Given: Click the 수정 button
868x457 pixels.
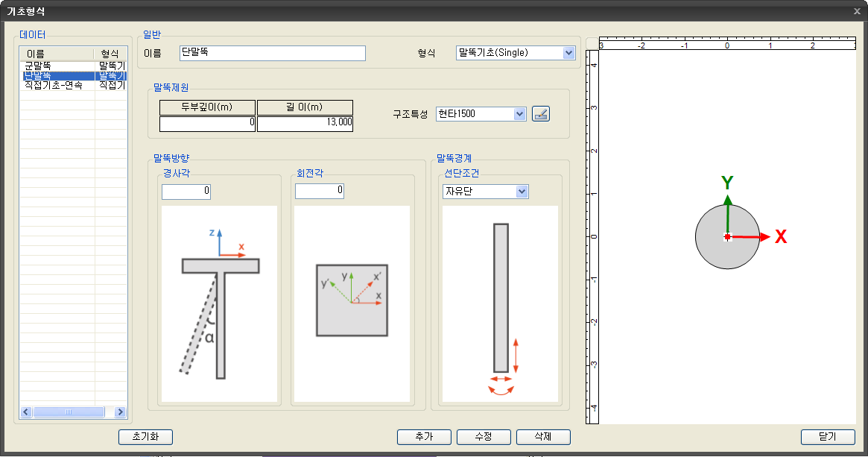Looking at the screenshot, I should pos(484,437).
